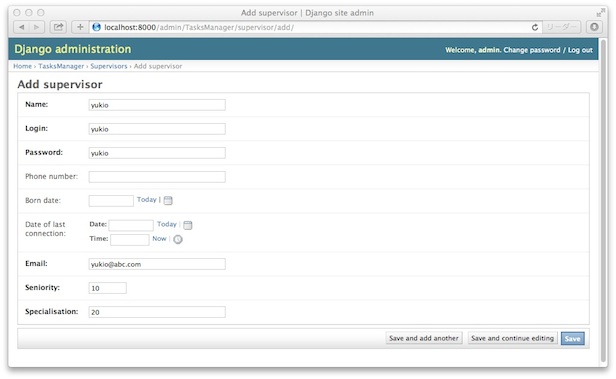The width and height of the screenshot is (616, 379).
Task: Click the Add supervisor page heading
Action: 60,84
